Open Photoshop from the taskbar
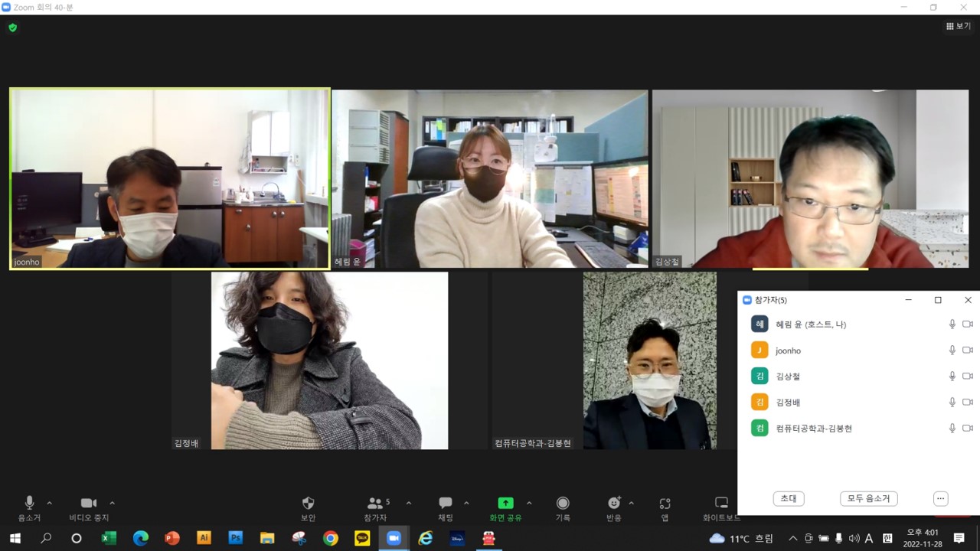The image size is (980, 551). (235, 538)
